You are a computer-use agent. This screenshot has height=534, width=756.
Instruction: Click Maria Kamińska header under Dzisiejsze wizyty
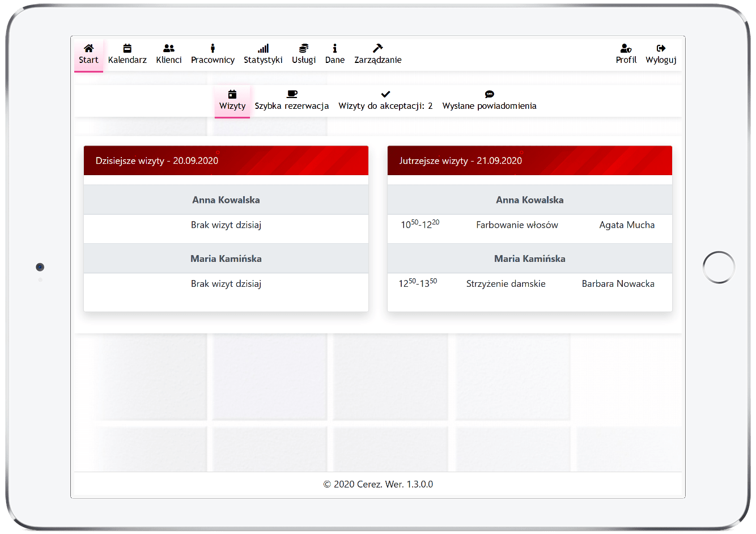click(226, 259)
